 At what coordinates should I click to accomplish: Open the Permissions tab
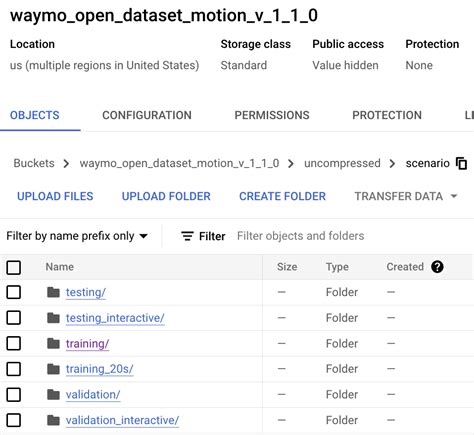[272, 115]
